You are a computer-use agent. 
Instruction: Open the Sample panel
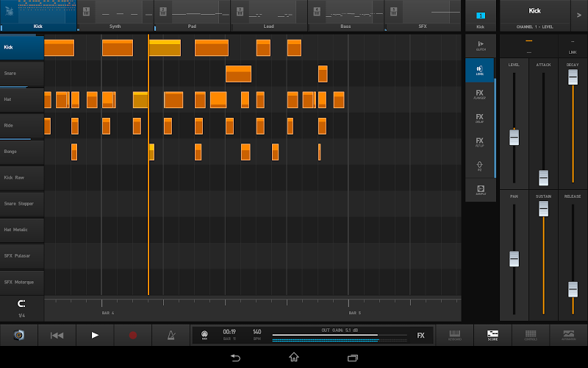(481, 190)
